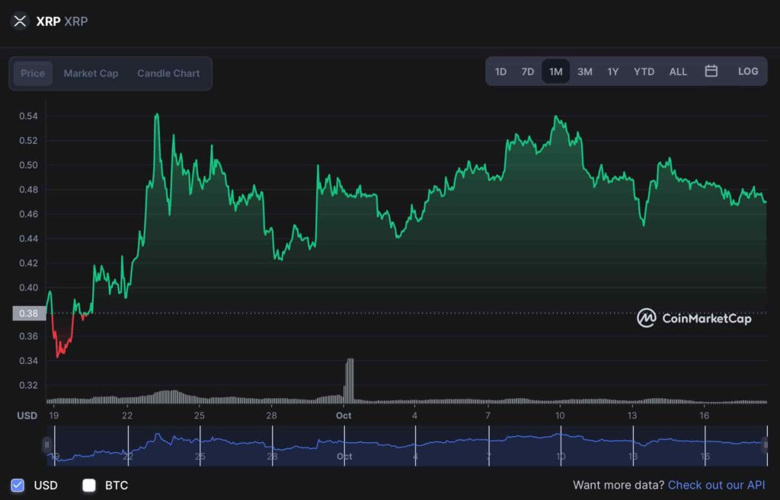The image size is (780, 500).
Task: Click the 0.54 y-axis price label
Action: tap(28, 116)
